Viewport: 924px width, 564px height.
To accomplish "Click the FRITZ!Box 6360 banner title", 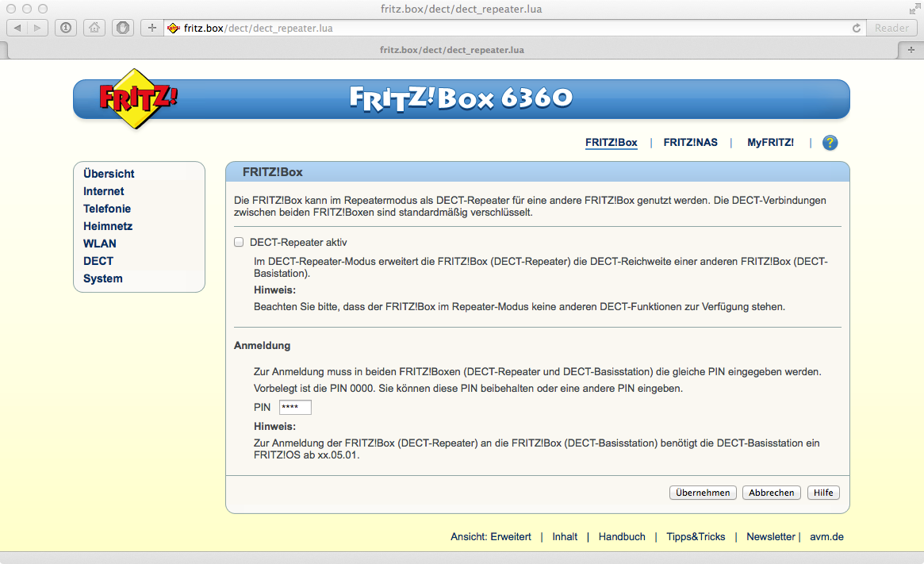I will point(461,98).
